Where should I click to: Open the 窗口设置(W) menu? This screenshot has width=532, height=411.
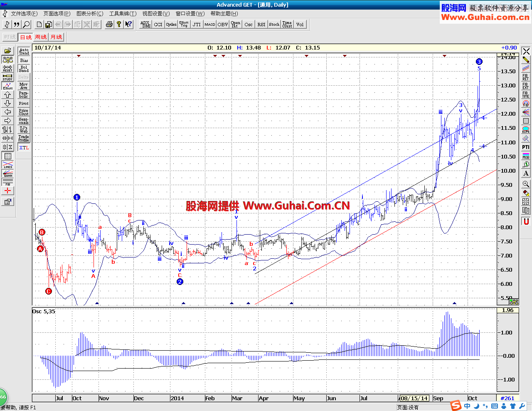click(x=190, y=14)
